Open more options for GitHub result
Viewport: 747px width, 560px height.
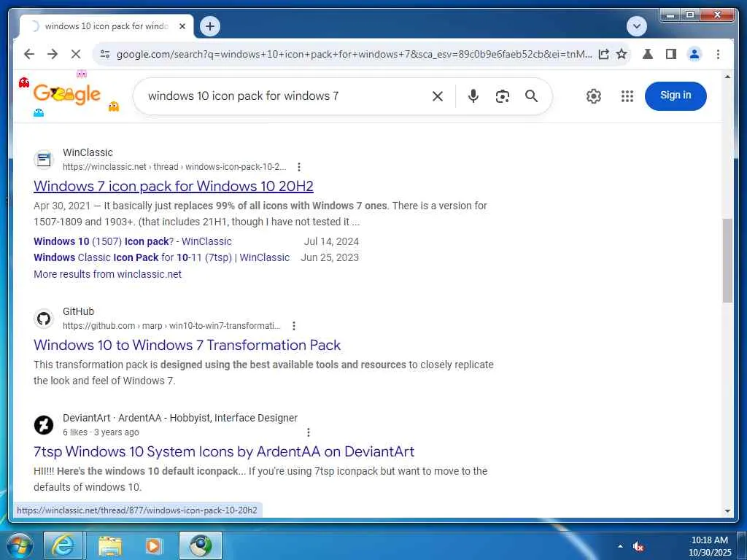[294, 326]
